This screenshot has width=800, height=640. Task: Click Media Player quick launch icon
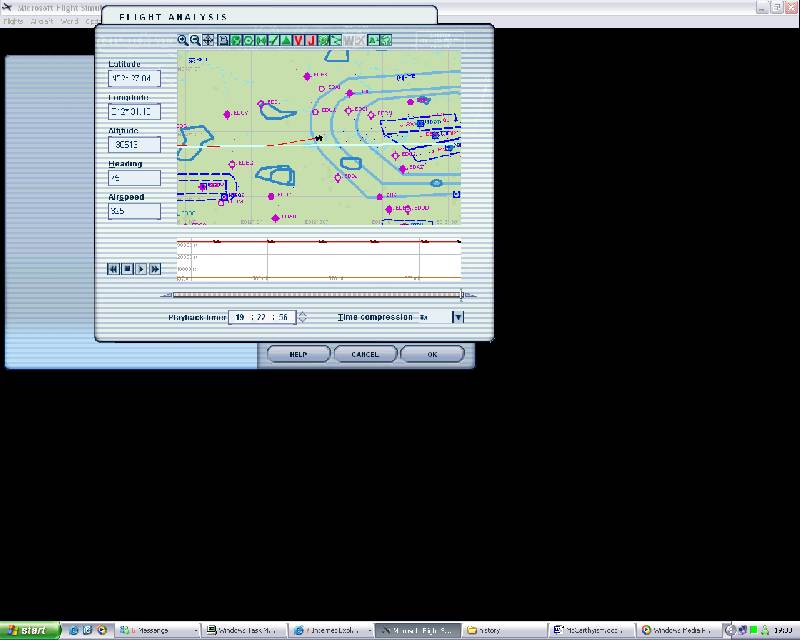pos(102,631)
